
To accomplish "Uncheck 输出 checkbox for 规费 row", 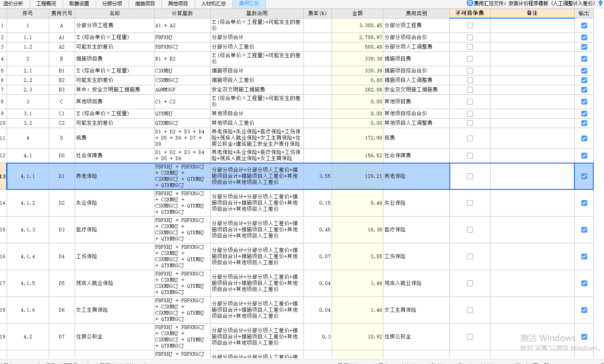I will tap(584, 138).
